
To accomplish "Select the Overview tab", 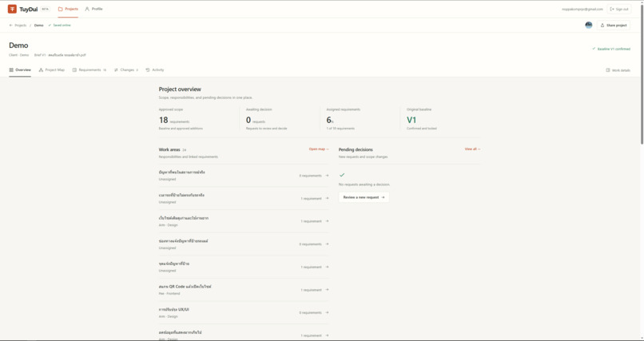I will pyautogui.click(x=20, y=70).
